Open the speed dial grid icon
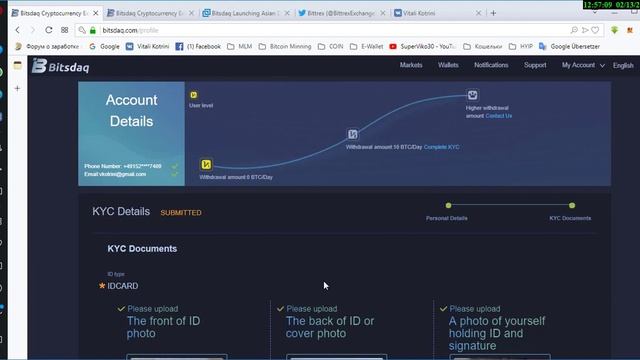Image resolution: width=640 pixels, height=360 pixels. [x=64, y=30]
